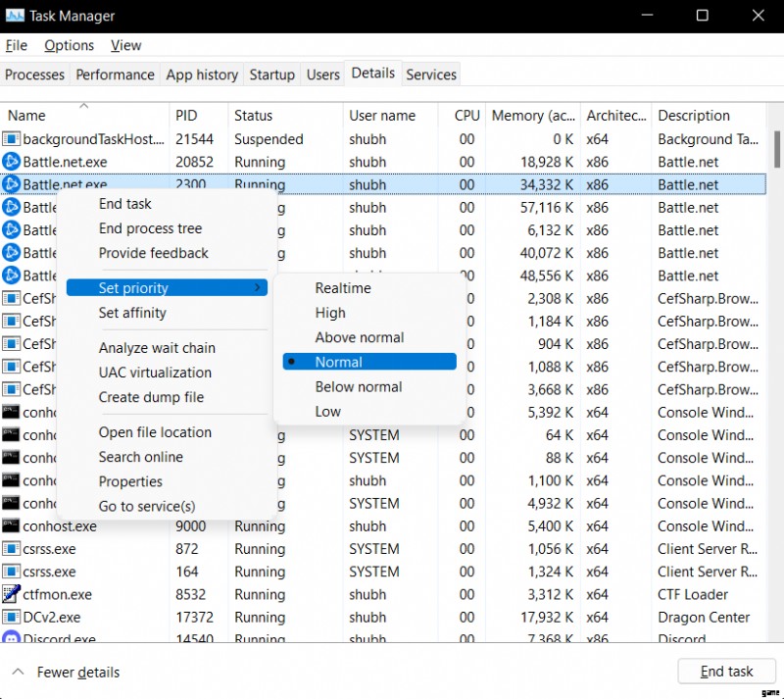
Task: Click the ctfmon.exe pen icon
Action: [11, 594]
